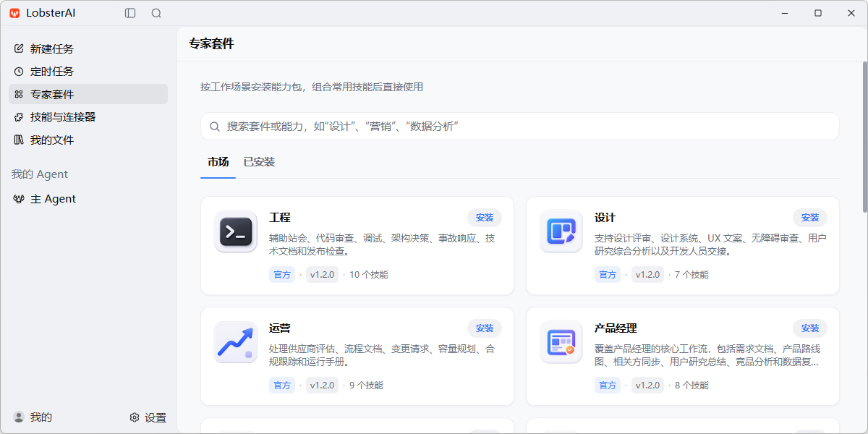Image resolution: width=868 pixels, height=434 pixels.
Task: Click the 技能与连接器 puzzle icon
Action: [19, 116]
